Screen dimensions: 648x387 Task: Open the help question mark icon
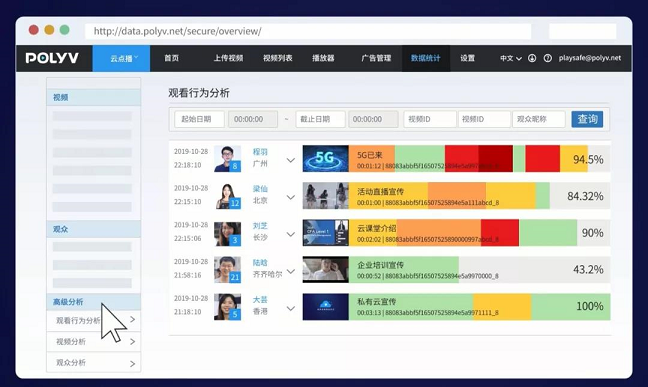(548, 58)
